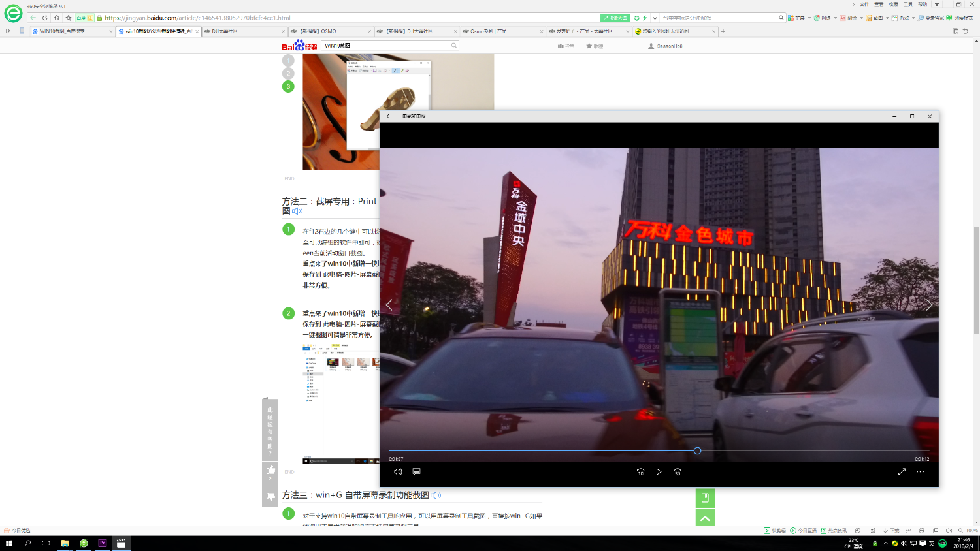Click 投票 vote link in page header

pos(566,46)
